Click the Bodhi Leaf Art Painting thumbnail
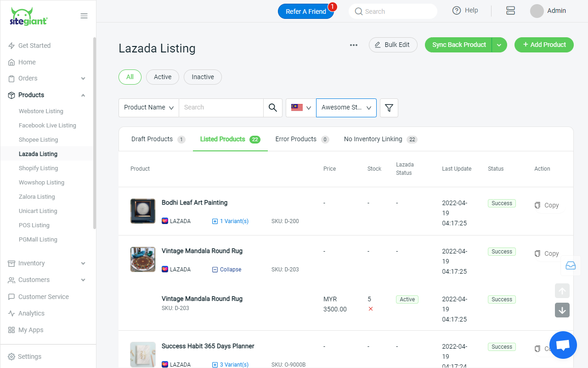The image size is (588, 368). click(x=143, y=211)
